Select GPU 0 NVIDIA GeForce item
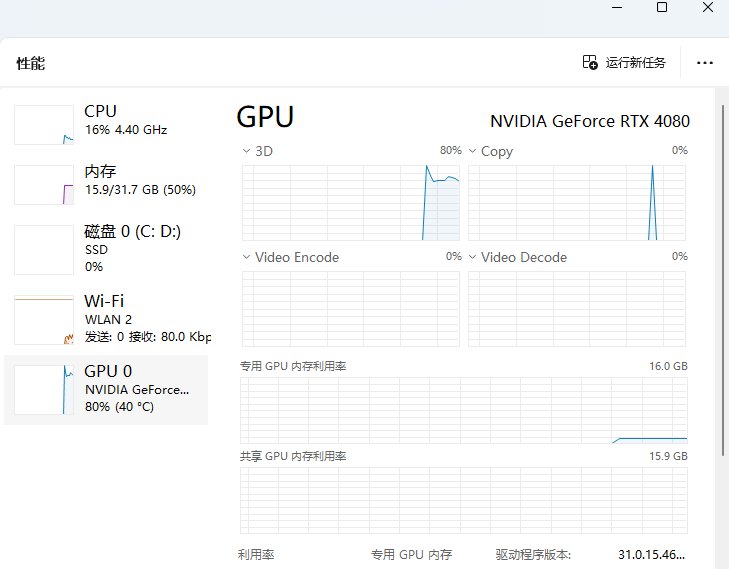This screenshot has height=569, width=729. 106,390
